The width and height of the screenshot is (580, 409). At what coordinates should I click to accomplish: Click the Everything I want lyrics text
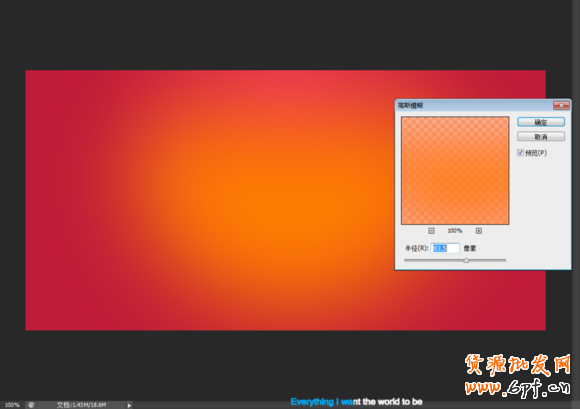click(x=356, y=402)
